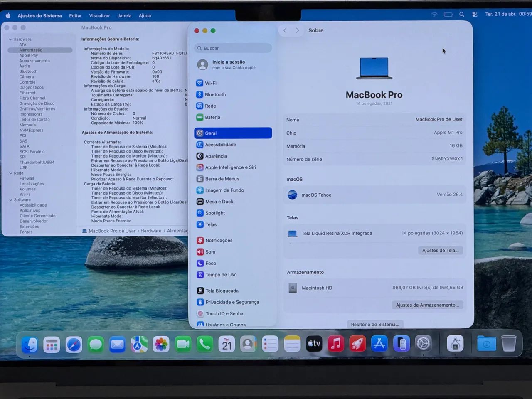The image size is (532, 399).
Task: Launch Finder from the Dock
Action: click(30, 344)
